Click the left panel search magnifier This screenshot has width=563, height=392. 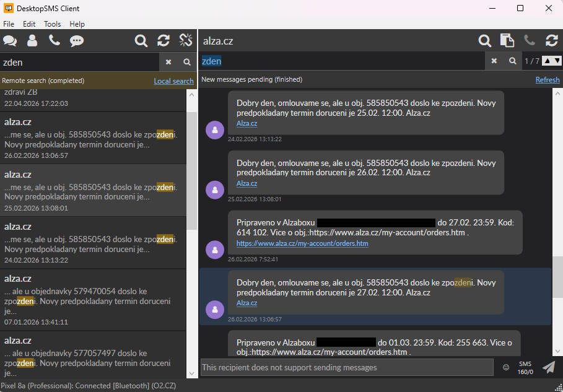[141, 41]
